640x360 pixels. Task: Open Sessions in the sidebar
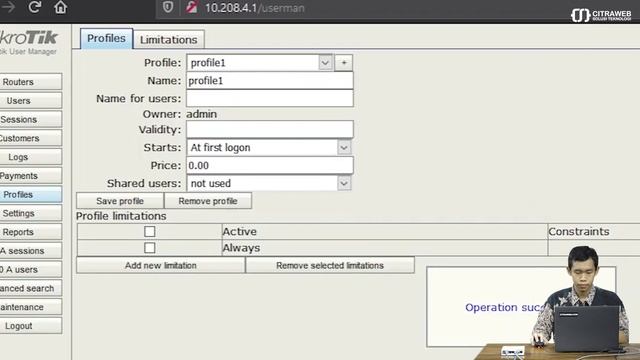31,119
